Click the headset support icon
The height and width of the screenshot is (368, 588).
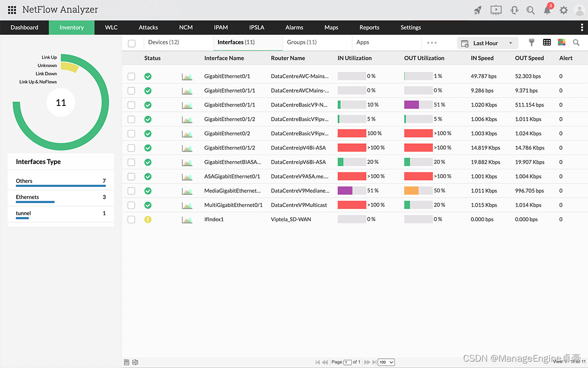coord(514,10)
